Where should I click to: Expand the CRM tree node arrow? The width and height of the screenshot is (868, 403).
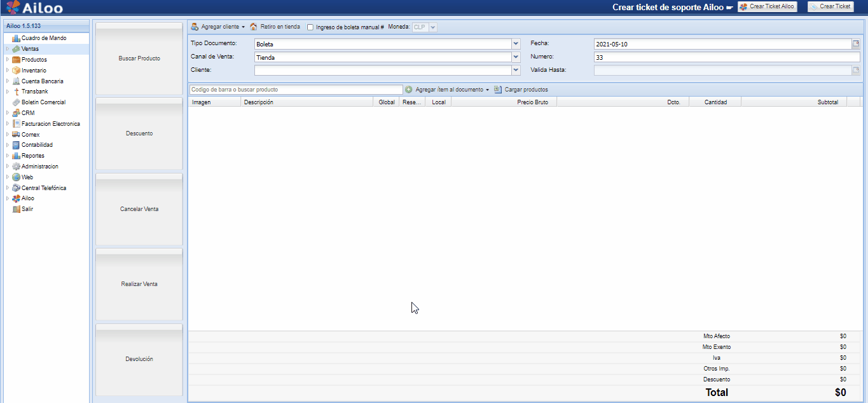(8, 113)
